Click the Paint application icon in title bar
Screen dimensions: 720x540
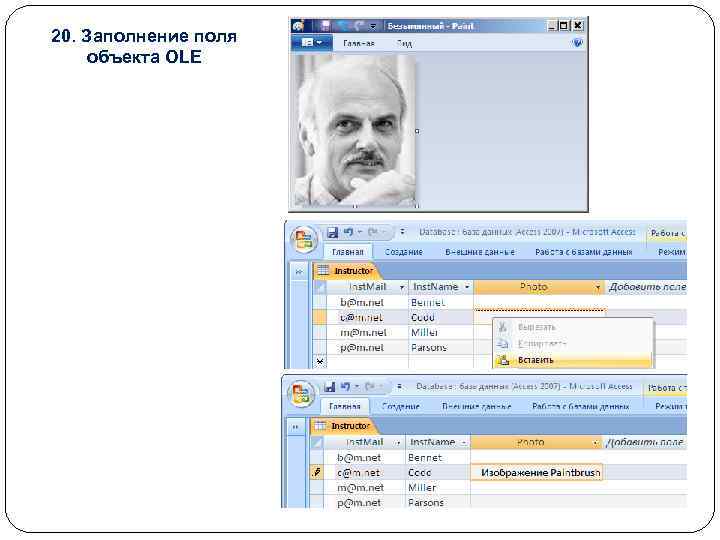point(298,26)
